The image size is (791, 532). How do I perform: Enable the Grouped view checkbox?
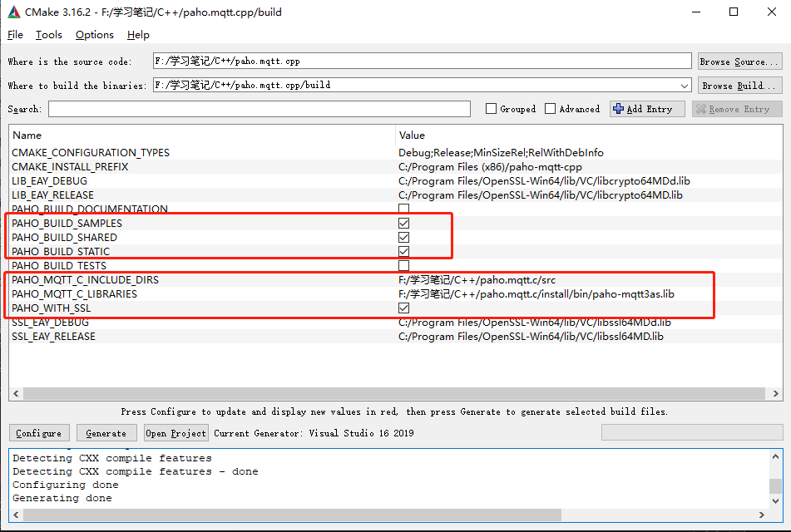click(x=491, y=108)
